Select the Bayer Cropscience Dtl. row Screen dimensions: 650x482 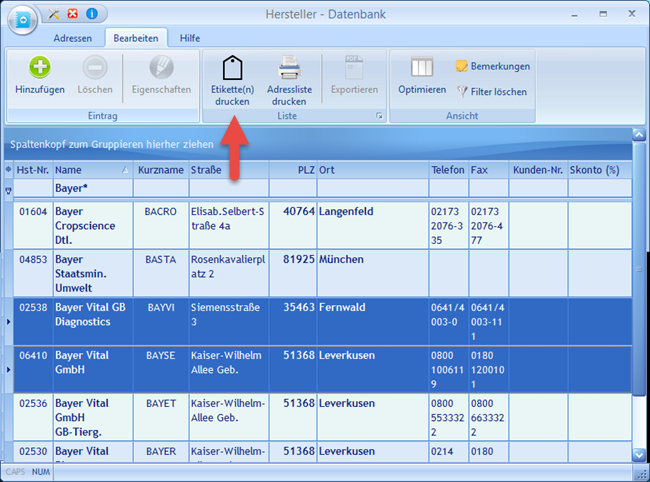click(x=90, y=226)
